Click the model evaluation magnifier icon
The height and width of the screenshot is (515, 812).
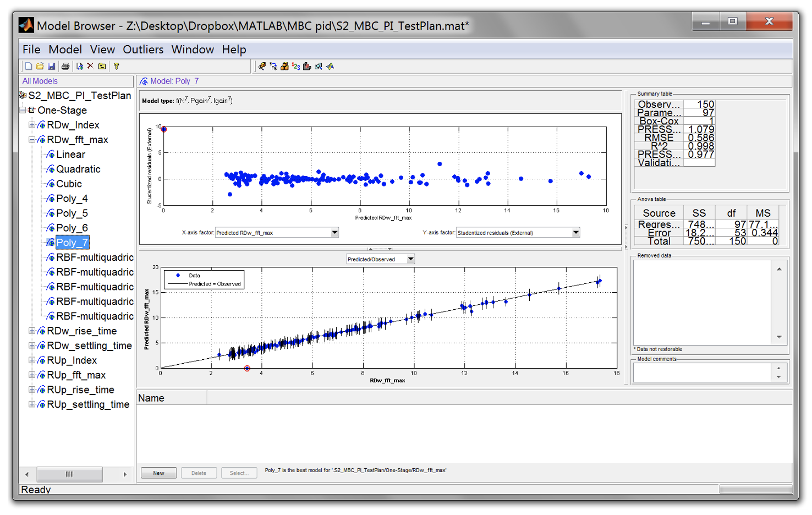click(x=319, y=66)
